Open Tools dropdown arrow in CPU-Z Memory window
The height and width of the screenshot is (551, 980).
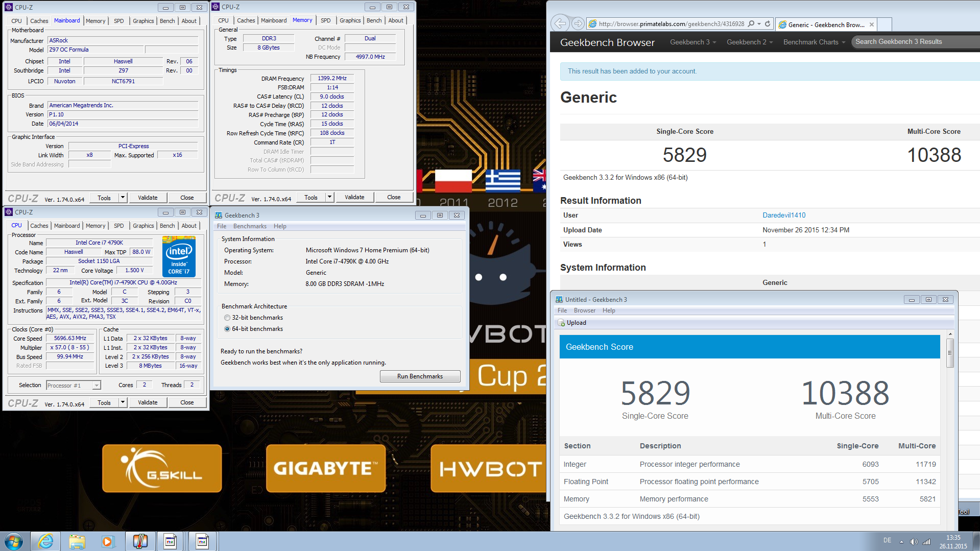pyautogui.click(x=329, y=197)
